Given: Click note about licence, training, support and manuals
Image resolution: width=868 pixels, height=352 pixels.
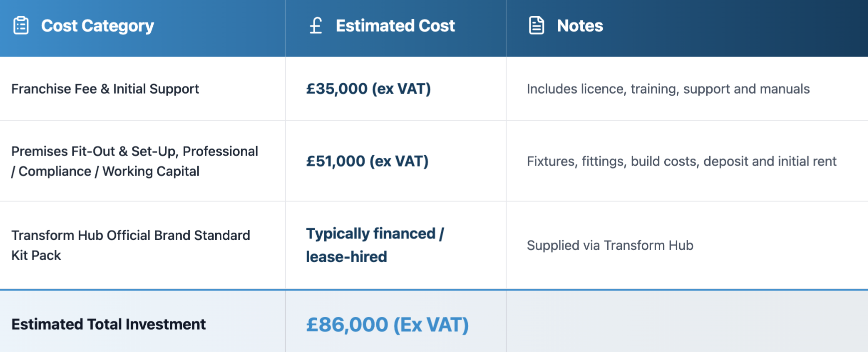Looking at the screenshot, I should coord(668,89).
